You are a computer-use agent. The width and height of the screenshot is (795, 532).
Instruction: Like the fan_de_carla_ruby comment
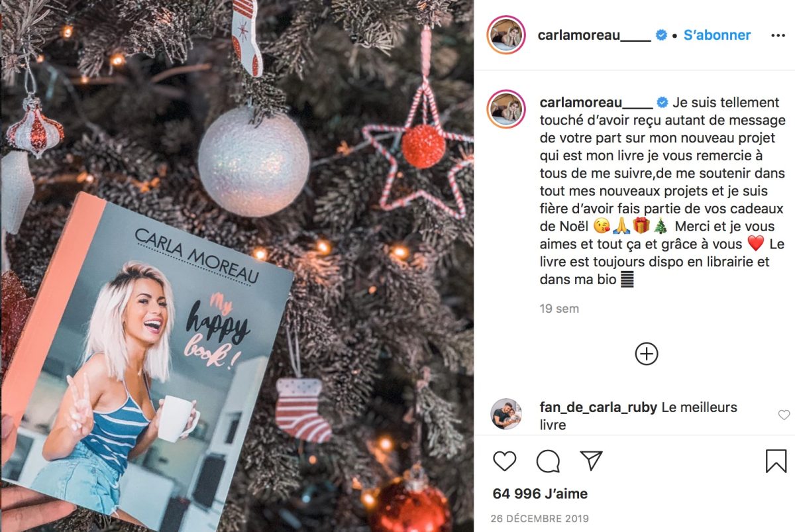784,415
